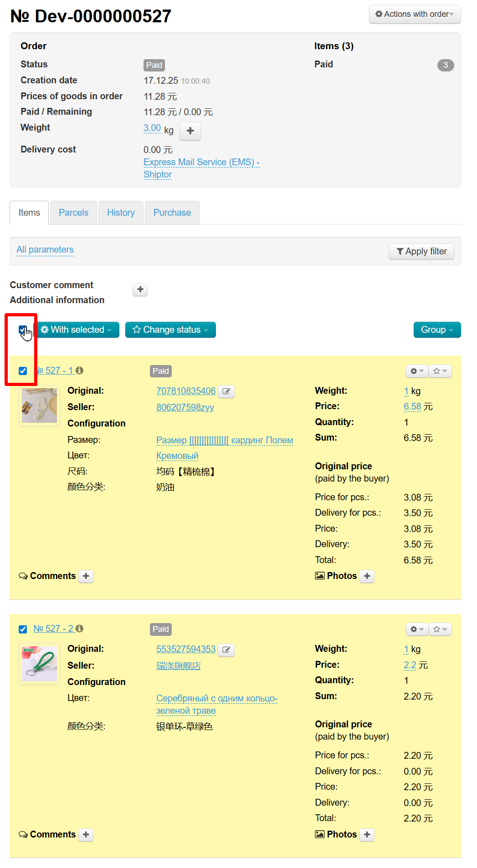The image size is (477, 868).
Task: Uncheck item № 527 - 2 checkbox
Action: click(23, 629)
